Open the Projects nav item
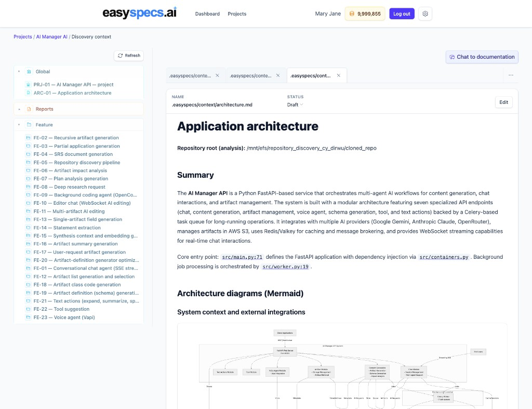Viewport: 532px width, 409px height. coord(237,14)
